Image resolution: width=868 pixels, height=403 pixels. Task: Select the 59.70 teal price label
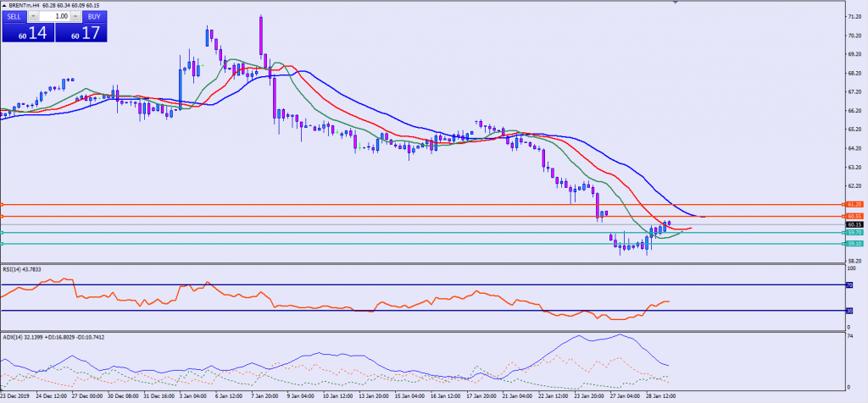[854, 232]
